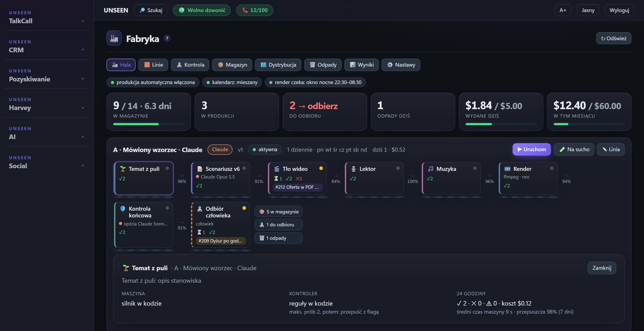Viewport: 644px width, 331px height.
Task: Open the Kontrola tab
Action: tap(190, 65)
